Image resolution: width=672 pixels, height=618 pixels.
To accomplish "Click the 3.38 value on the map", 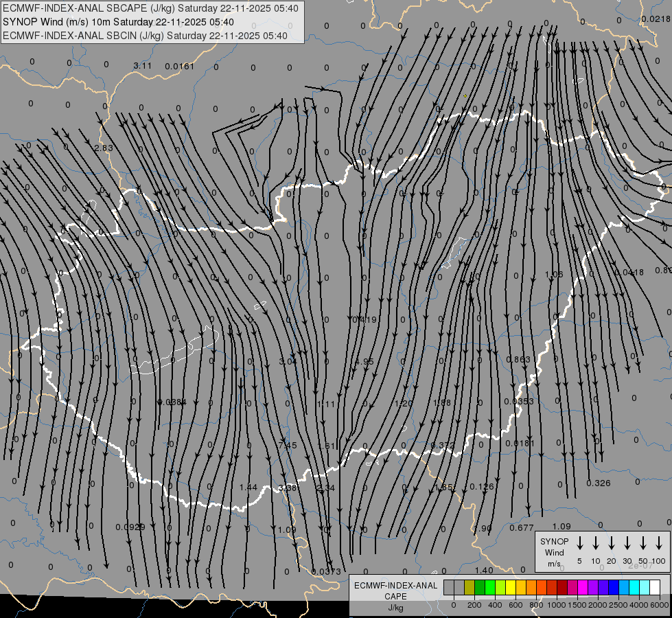I will pyautogui.click(x=287, y=488).
